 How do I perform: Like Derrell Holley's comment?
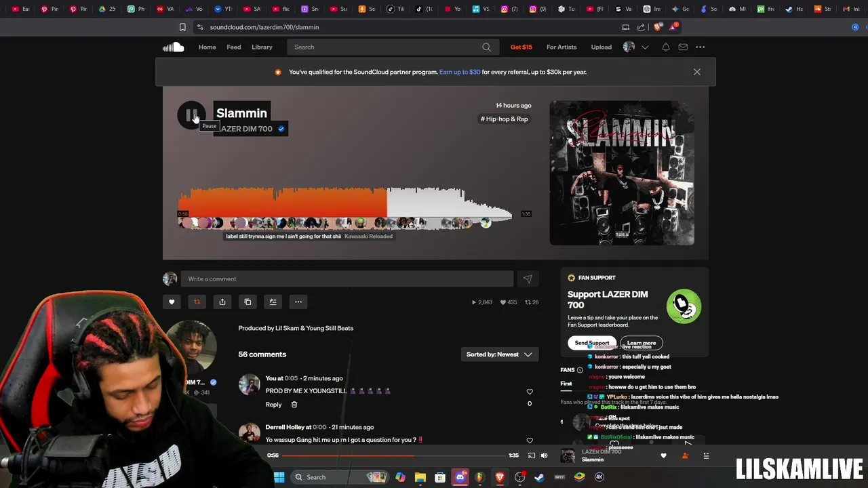tap(530, 441)
